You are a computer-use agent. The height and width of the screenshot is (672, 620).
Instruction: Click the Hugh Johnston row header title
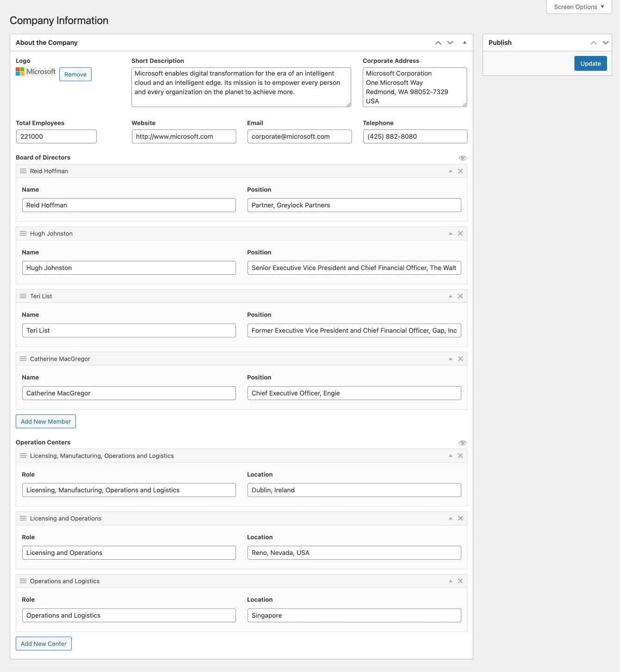pos(51,234)
